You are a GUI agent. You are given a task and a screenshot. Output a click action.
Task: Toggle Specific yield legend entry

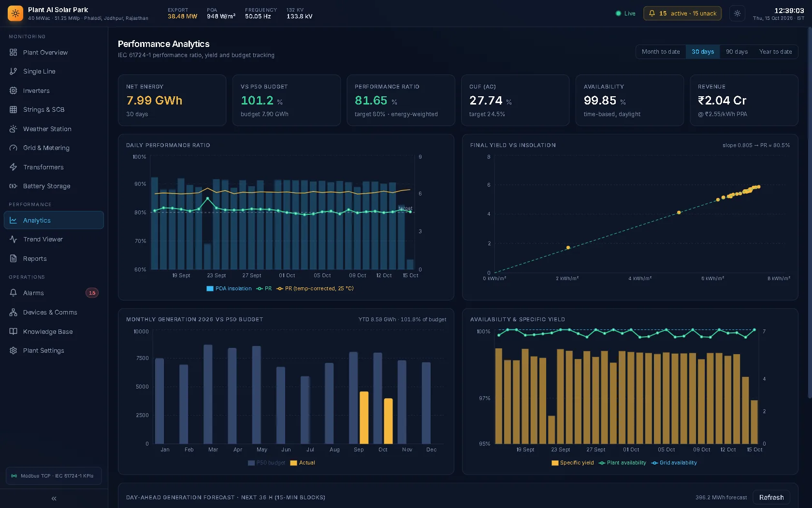pos(573,463)
